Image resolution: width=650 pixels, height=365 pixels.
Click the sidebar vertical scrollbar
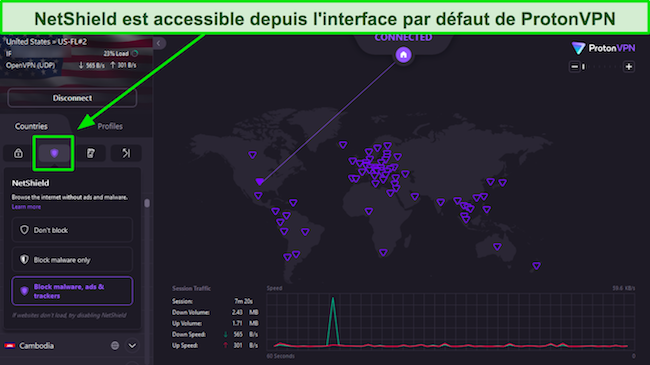147,203
